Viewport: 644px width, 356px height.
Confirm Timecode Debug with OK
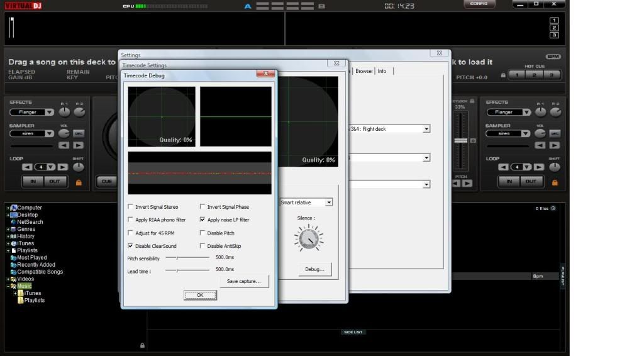tap(200, 295)
